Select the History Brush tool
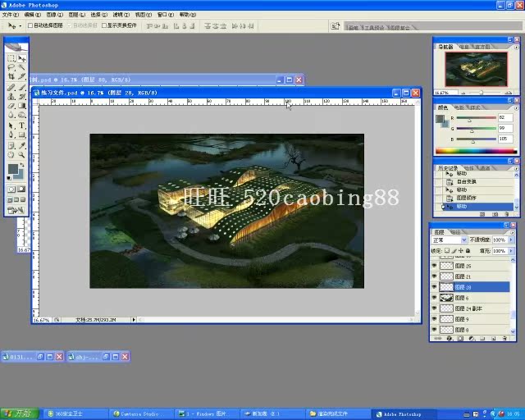Screen dimensions: 525x420 tap(22, 97)
